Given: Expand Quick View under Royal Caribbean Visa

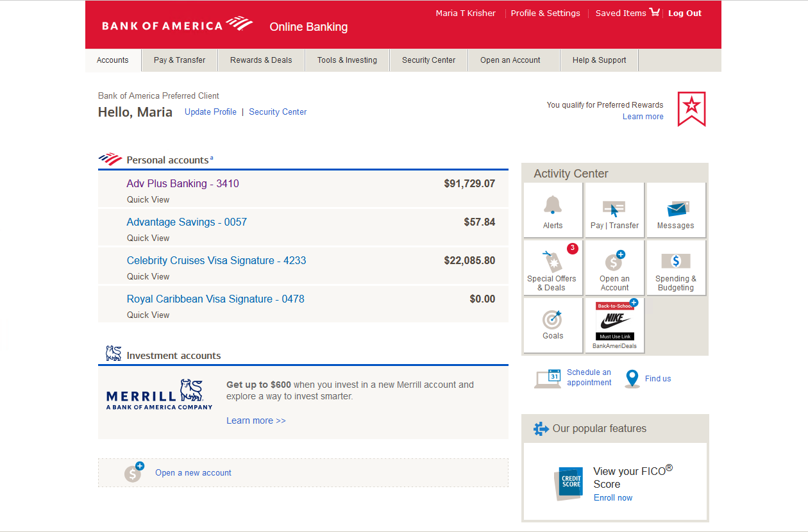Looking at the screenshot, I should coord(148,315).
